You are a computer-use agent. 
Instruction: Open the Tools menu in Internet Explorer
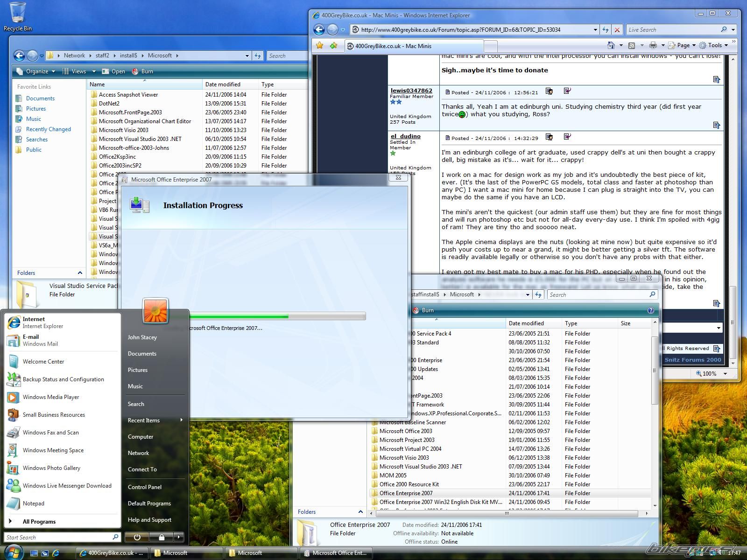(714, 45)
